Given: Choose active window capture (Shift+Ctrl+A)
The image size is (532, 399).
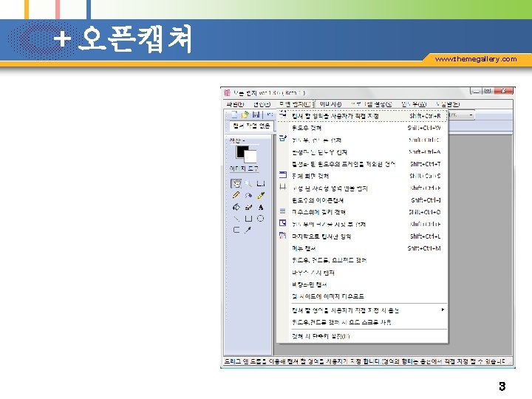Looking at the screenshot, I should (362, 152).
